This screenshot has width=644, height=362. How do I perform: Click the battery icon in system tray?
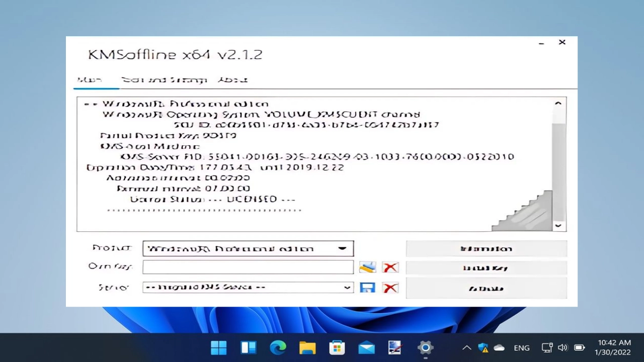click(x=579, y=347)
